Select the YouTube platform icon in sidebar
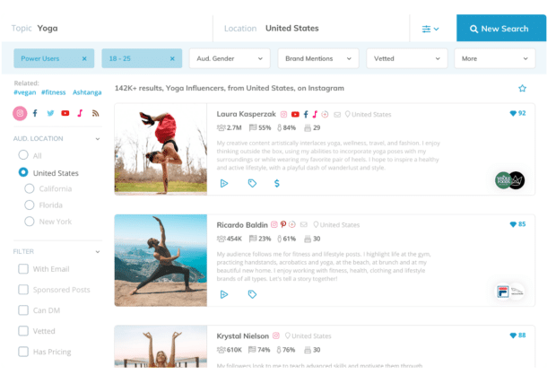This screenshot has height=392, width=556. point(65,113)
